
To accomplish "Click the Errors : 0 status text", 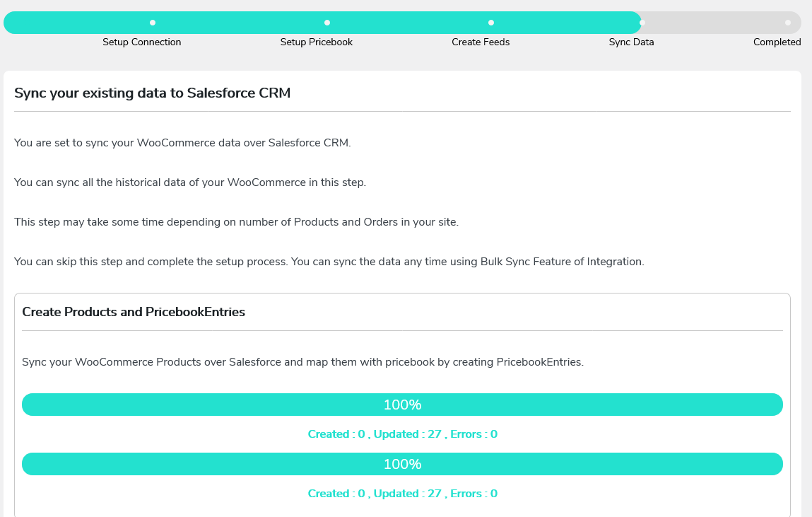I will (475, 434).
